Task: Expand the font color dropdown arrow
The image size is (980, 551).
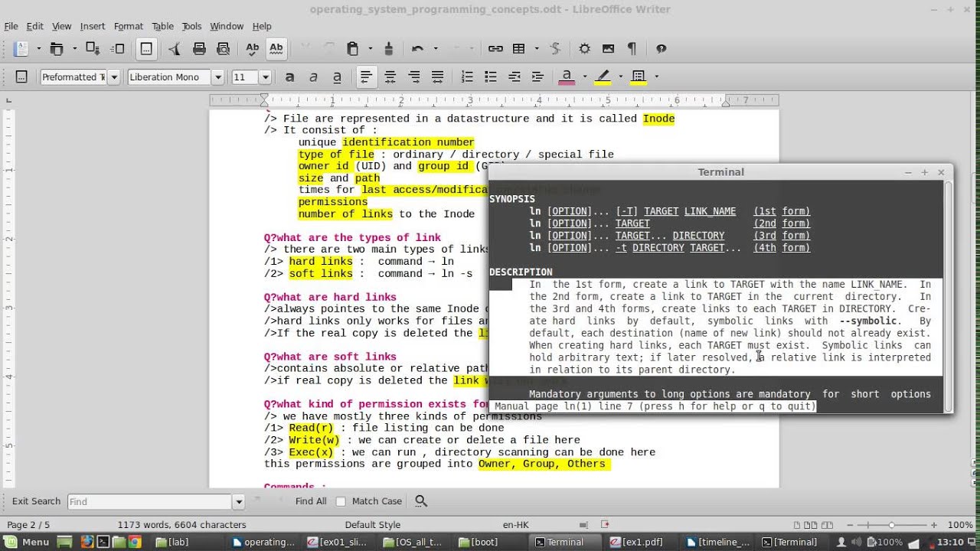Action: pos(584,77)
